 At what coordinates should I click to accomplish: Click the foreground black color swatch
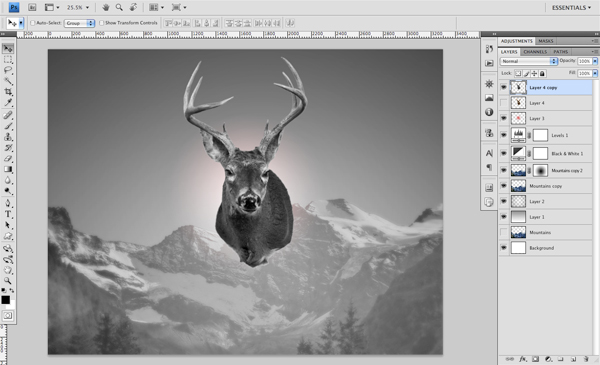click(x=5, y=300)
